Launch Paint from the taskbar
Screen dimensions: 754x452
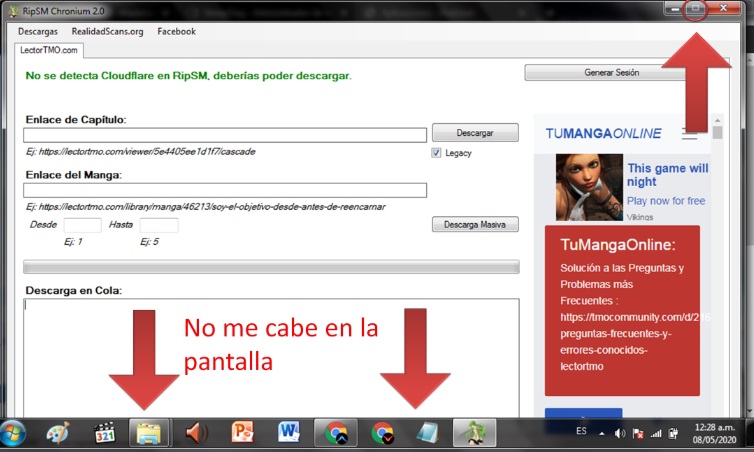[58, 433]
